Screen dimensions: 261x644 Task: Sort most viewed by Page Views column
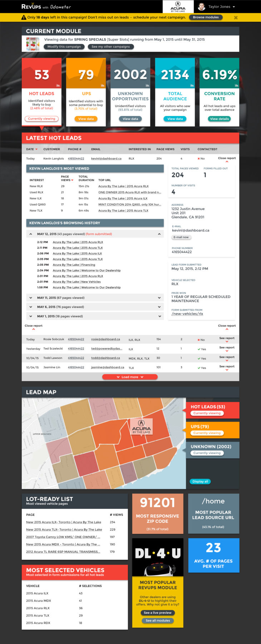(67, 178)
